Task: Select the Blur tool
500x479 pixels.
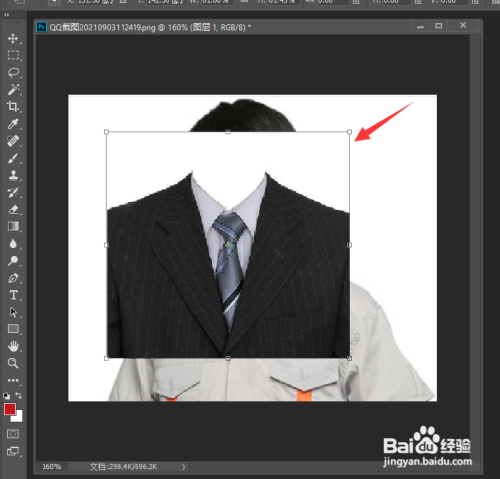Action: (x=13, y=244)
